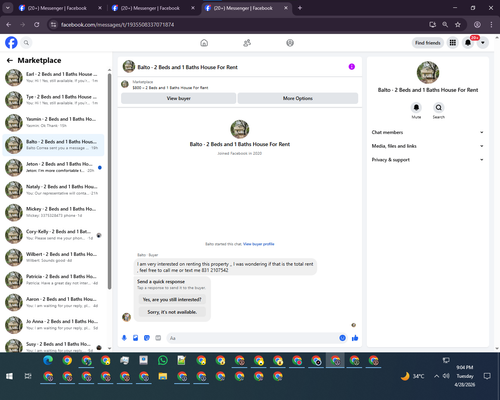The width and height of the screenshot is (500, 400).
Task: Open the Cory Kelly conversation
Action: point(53,235)
